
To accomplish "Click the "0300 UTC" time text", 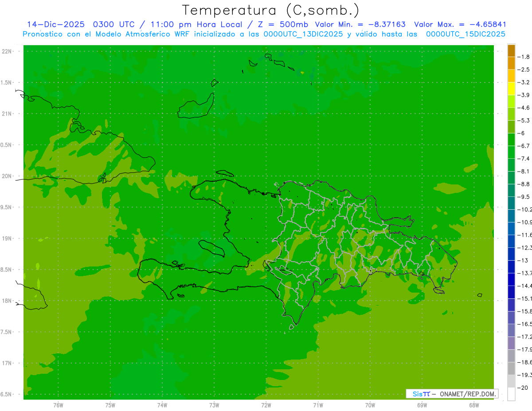I will tap(114, 24).
